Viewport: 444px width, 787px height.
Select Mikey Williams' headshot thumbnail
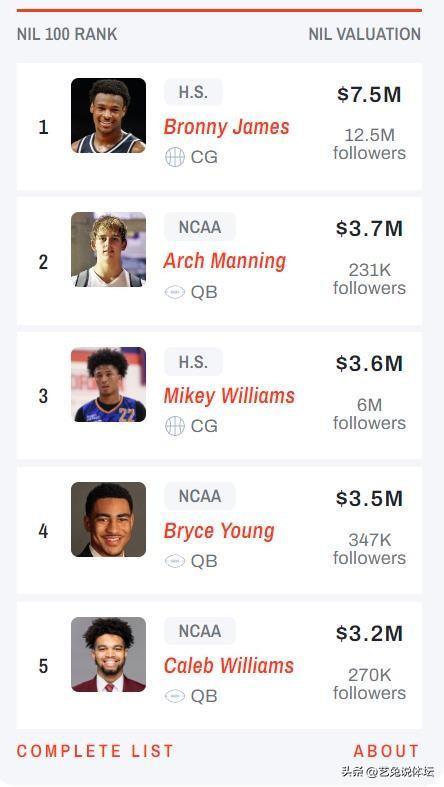point(108,384)
